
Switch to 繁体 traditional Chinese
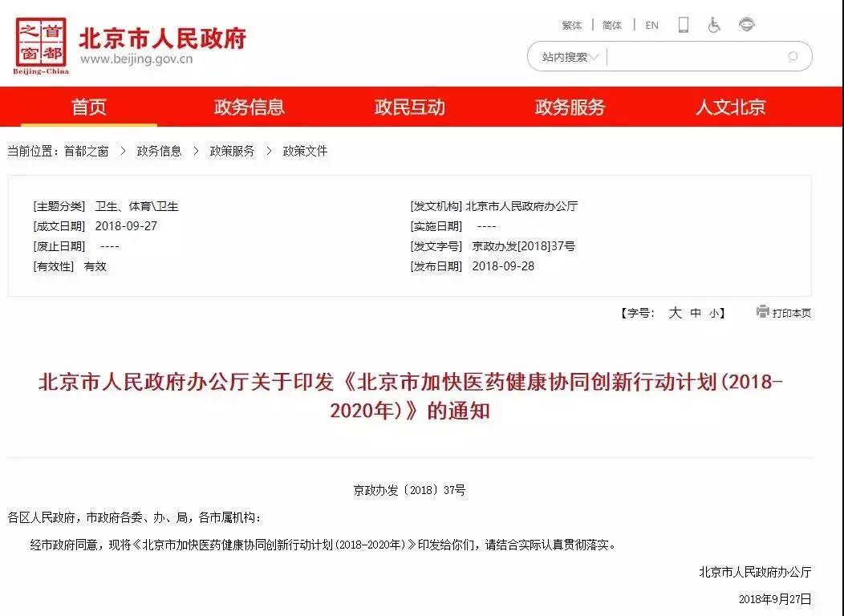point(572,26)
